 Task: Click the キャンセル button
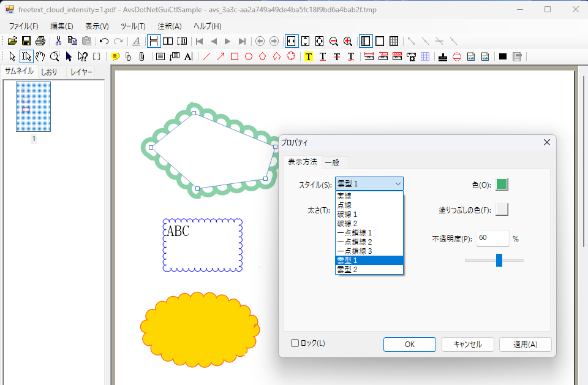coord(467,345)
